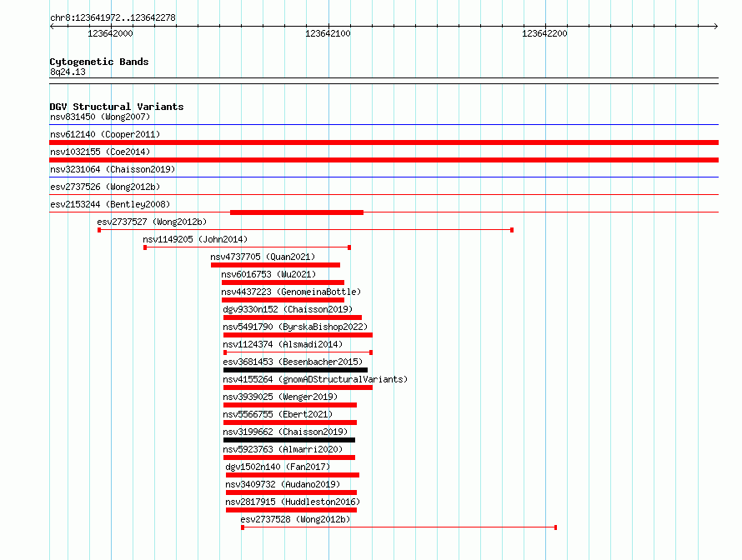Click the red bar under nsv3409732
This screenshot has width=742, height=560.
click(292, 492)
